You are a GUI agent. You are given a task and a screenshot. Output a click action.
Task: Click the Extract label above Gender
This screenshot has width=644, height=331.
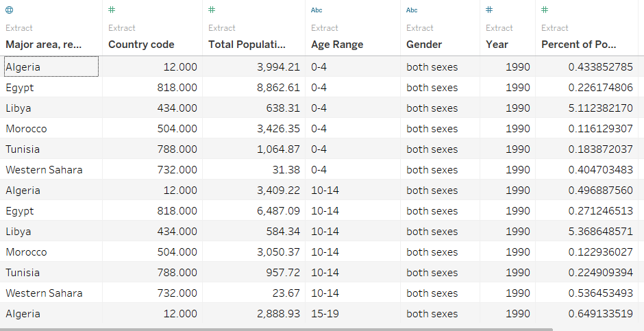(420, 28)
